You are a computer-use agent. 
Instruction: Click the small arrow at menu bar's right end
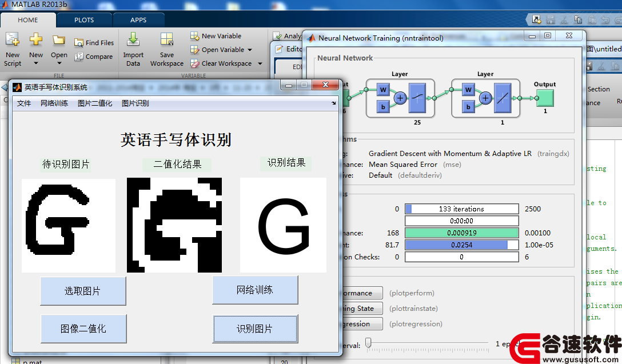(334, 103)
